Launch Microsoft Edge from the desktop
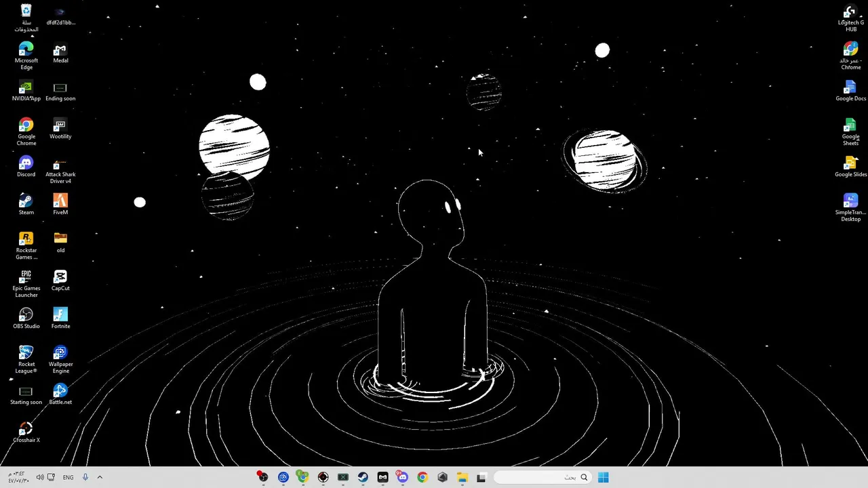The height and width of the screenshot is (488, 868). (26, 56)
